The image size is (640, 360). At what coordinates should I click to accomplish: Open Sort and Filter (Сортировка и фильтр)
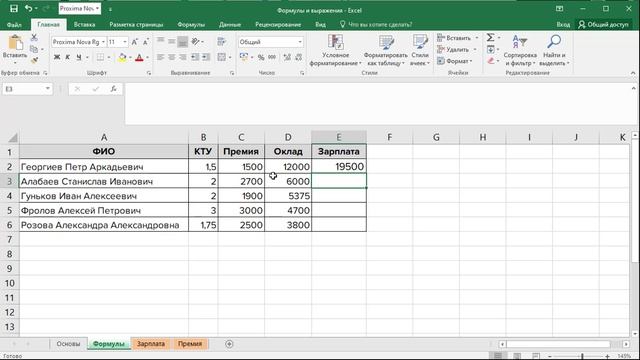520,51
